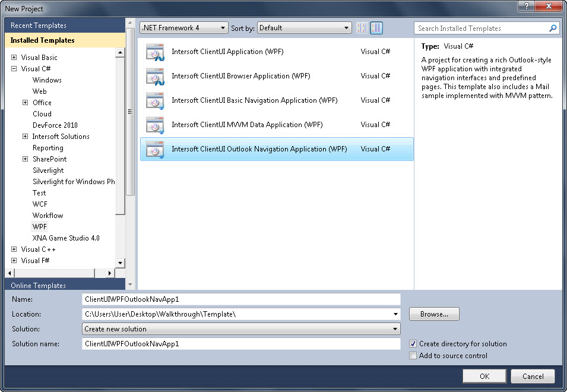This screenshot has width=567, height=392.
Task: Select the DevForce 2010 tree item
Action: [x=55, y=125]
